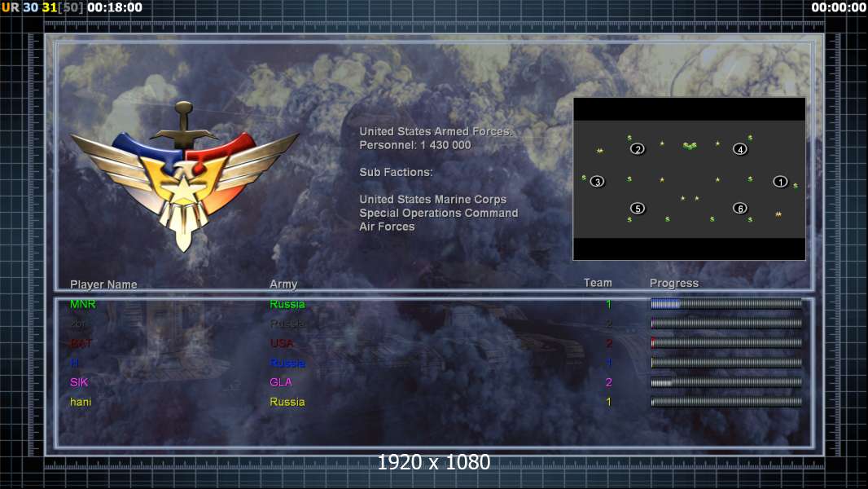Click the winged United States faction emblem

coord(184,176)
